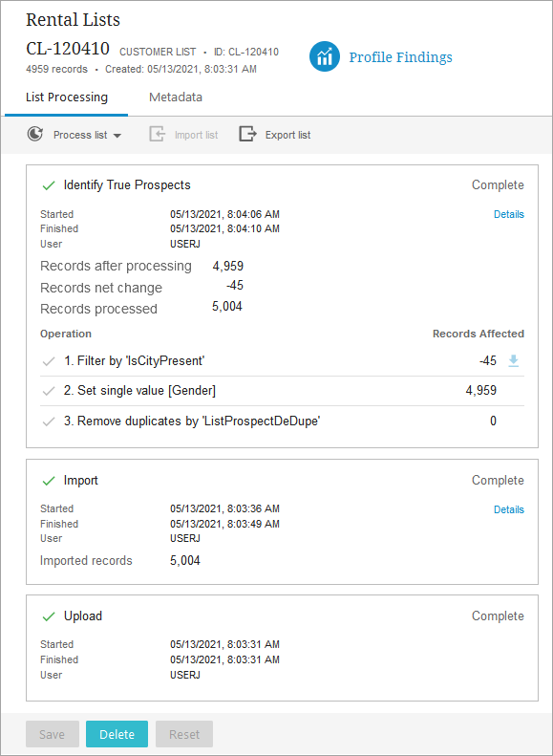Select Filter by IsCityPresent operation row
The width and height of the screenshot is (553, 756).
tap(283, 361)
